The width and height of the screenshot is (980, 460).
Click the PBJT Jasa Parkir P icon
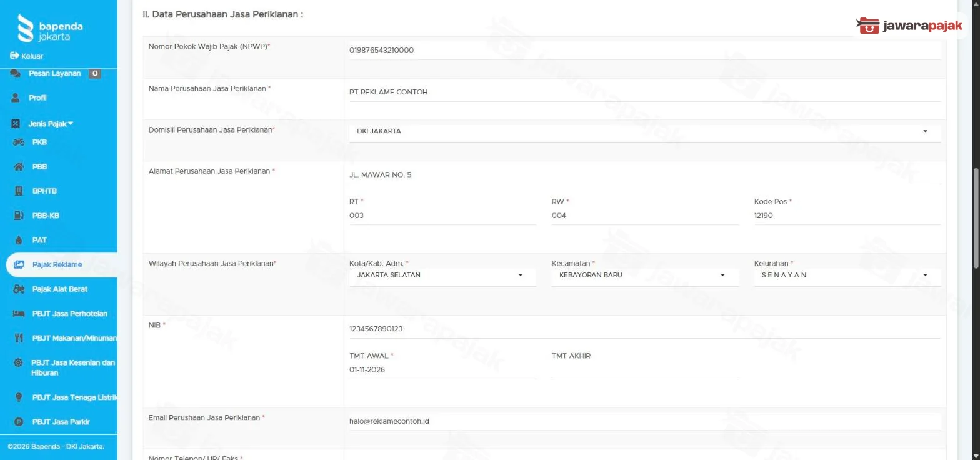[19, 422]
